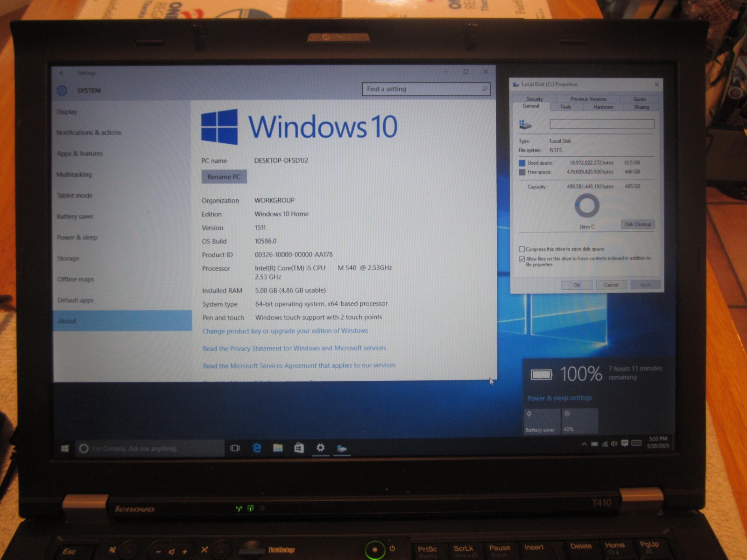Viewport: 747px width, 560px height.
Task: Open the Action Center notification icon
Action: click(624, 443)
